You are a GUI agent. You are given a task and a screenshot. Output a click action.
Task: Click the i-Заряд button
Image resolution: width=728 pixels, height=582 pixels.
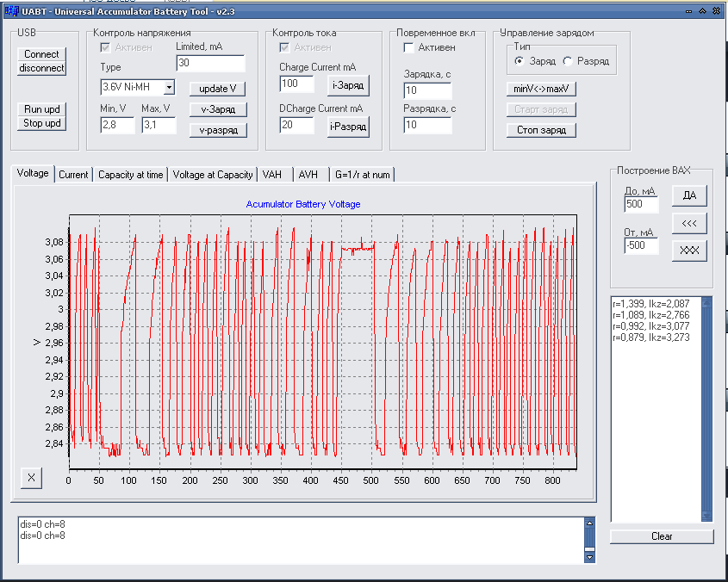click(x=348, y=85)
